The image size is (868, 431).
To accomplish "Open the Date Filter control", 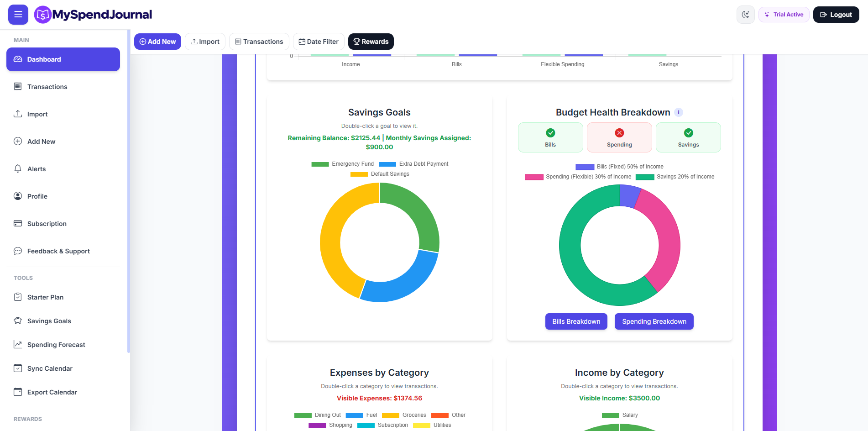I will tap(319, 42).
